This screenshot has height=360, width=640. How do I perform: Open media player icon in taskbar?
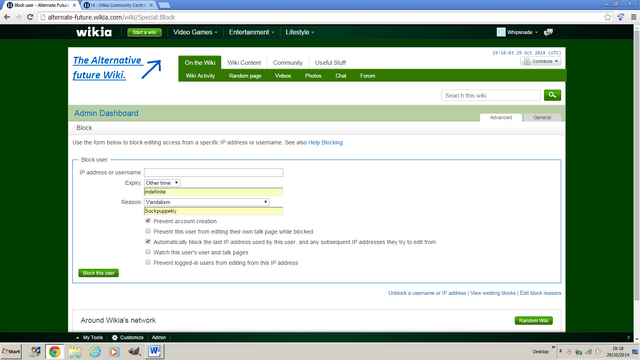pos(114,351)
